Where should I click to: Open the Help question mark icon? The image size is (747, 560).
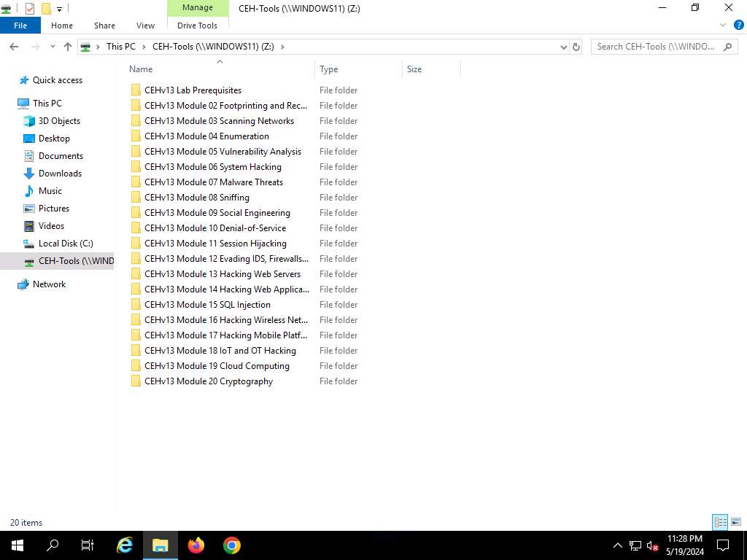(x=735, y=25)
